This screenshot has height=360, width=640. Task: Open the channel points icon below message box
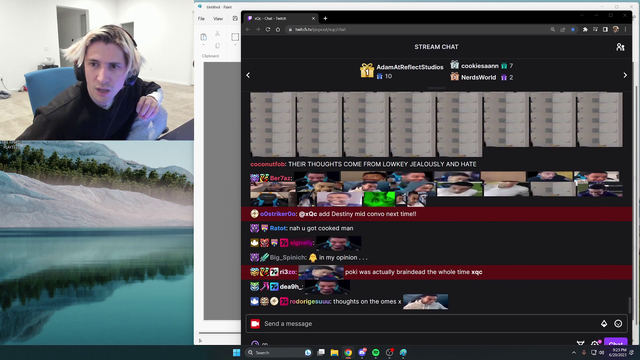click(255, 343)
